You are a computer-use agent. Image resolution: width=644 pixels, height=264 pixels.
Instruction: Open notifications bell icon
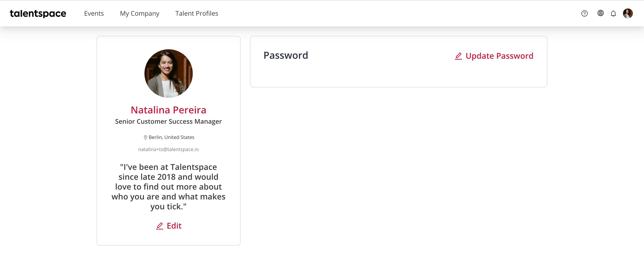click(x=613, y=13)
